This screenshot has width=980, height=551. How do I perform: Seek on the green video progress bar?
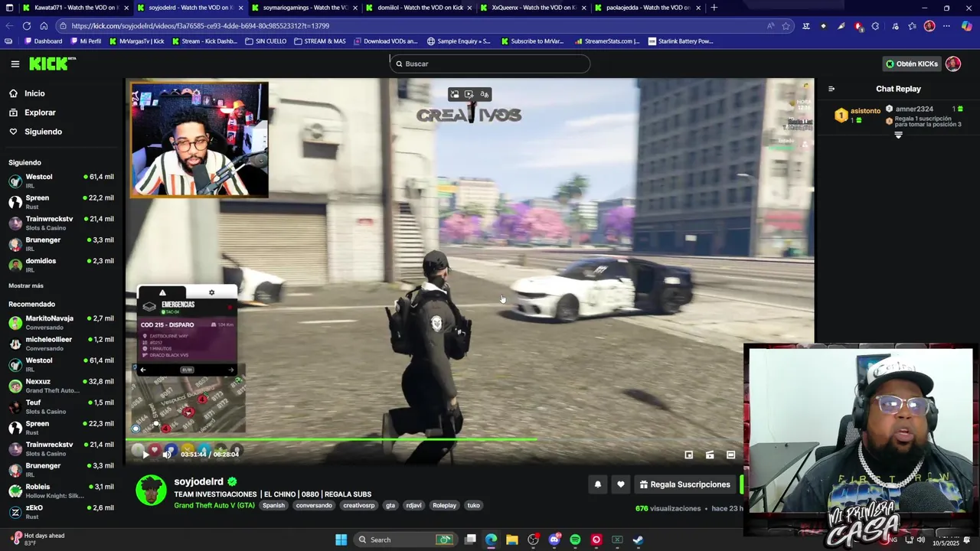point(331,439)
